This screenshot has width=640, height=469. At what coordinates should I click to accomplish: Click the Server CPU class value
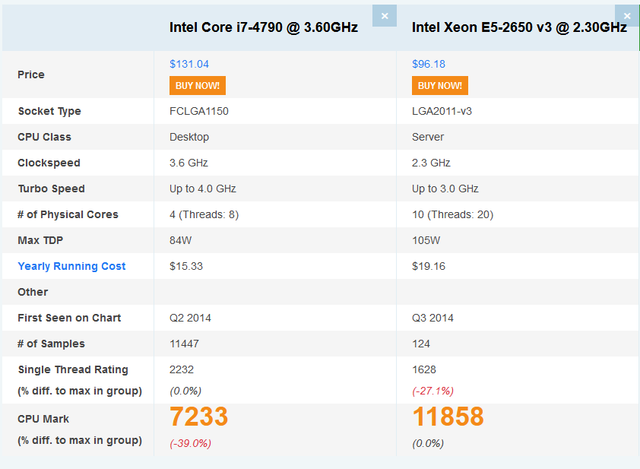(x=428, y=137)
